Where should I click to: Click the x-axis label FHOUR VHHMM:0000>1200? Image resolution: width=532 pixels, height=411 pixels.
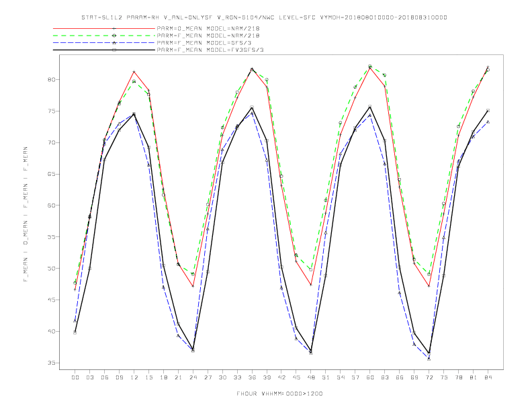click(x=279, y=394)
